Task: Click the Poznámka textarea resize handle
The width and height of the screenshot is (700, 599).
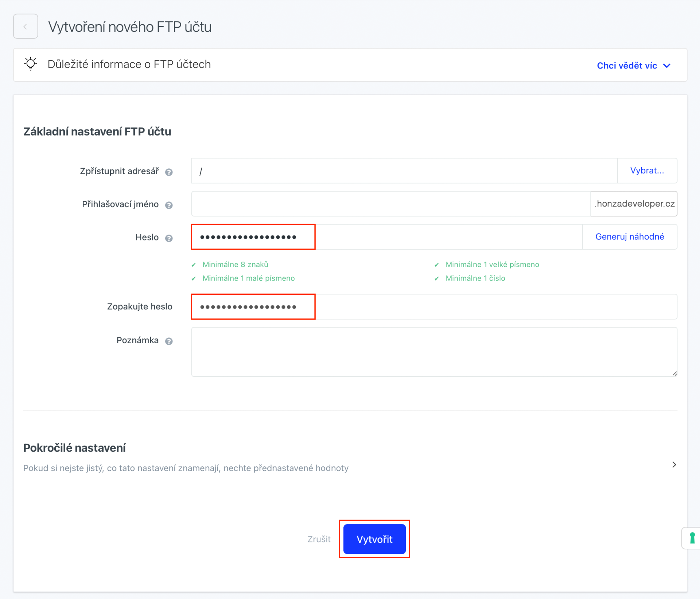Action: pyautogui.click(x=674, y=373)
